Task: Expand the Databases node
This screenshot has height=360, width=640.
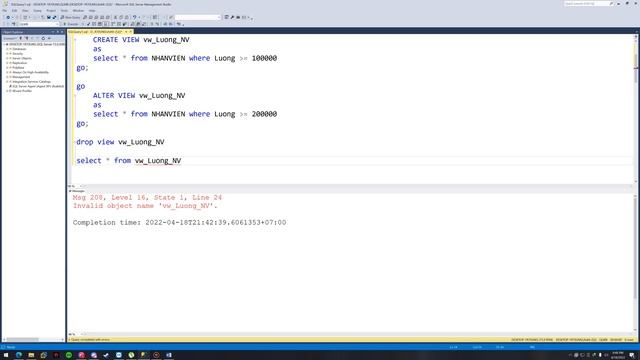Action: 7,49
